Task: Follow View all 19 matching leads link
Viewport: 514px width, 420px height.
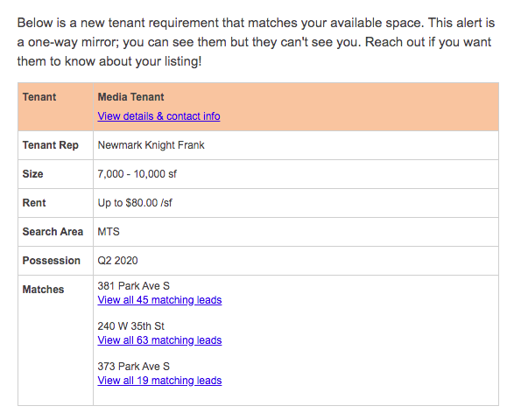Action: [159, 381]
